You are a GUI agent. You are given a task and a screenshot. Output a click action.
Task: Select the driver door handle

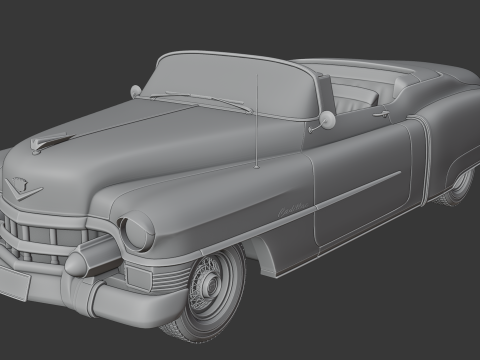click(x=381, y=114)
